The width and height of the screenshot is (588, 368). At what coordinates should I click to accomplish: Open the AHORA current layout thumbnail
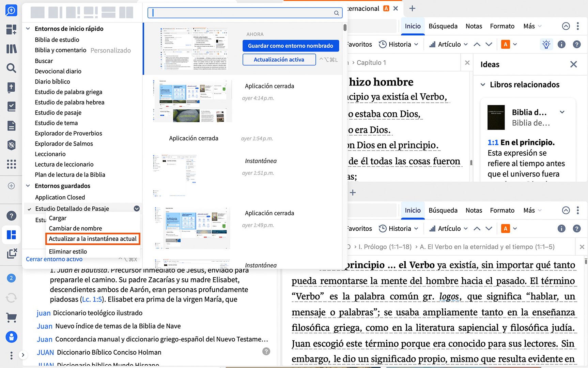[x=194, y=49]
